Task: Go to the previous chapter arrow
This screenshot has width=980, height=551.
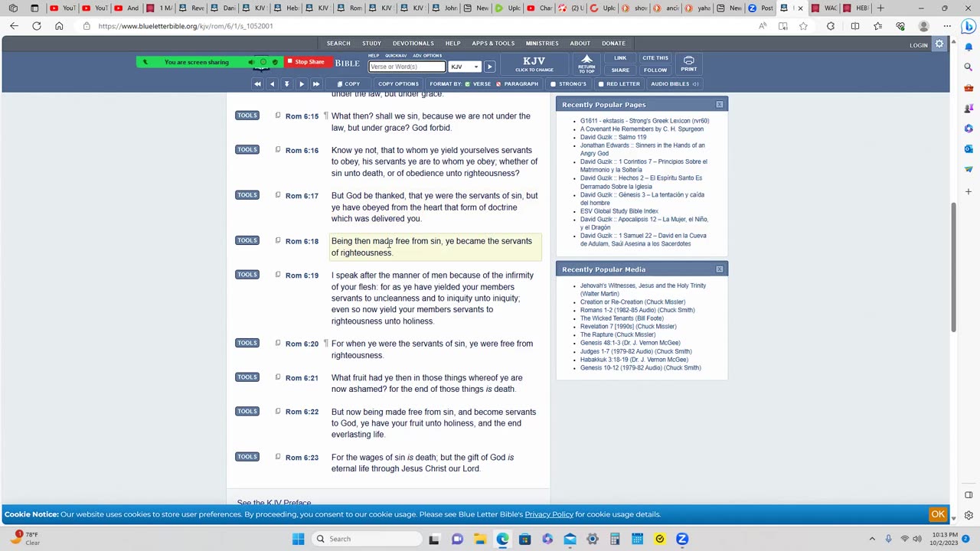Action: (272, 84)
